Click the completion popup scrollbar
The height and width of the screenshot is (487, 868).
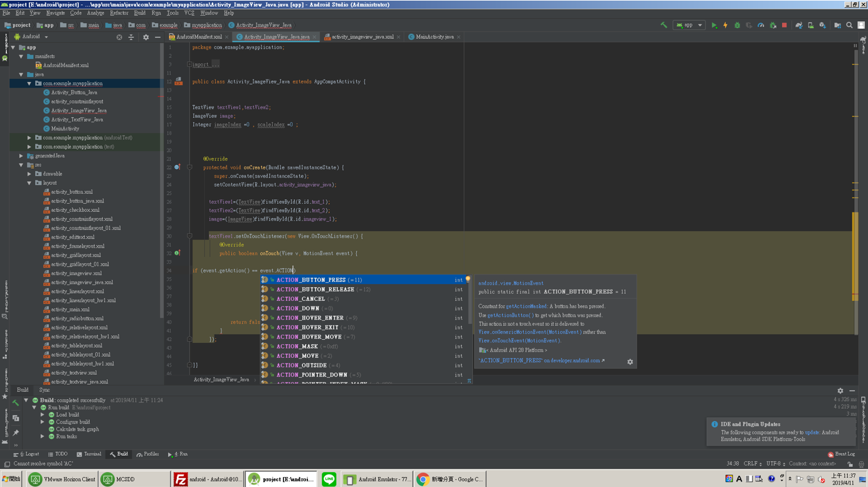(x=468, y=301)
